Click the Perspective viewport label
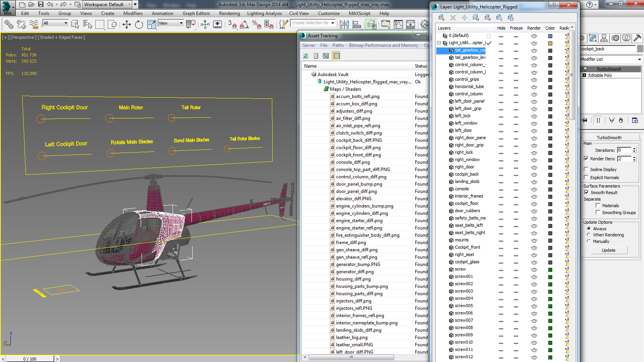Viewport: 644px width, 362px height. coord(23,37)
